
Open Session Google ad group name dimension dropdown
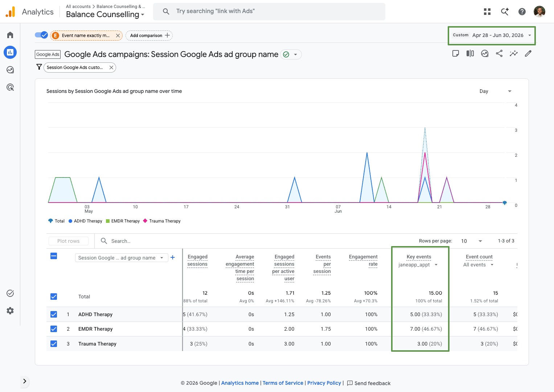122,258
